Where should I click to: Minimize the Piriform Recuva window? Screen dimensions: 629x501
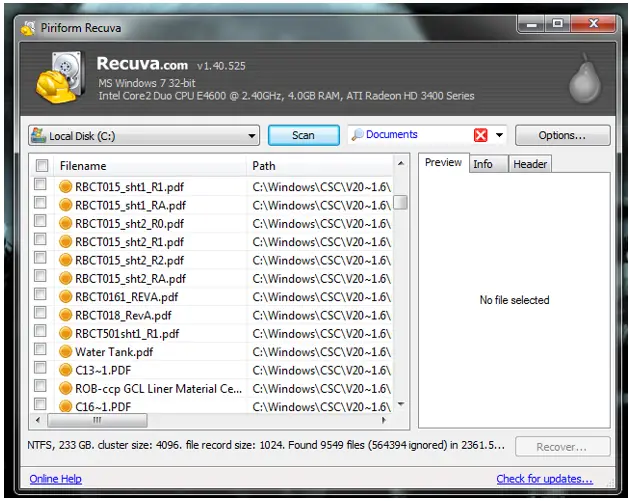pos(532,24)
